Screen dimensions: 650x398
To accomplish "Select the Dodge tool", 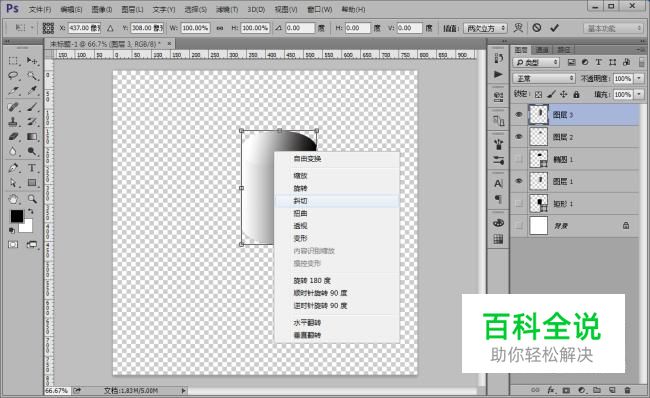I will tap(32, 151).
